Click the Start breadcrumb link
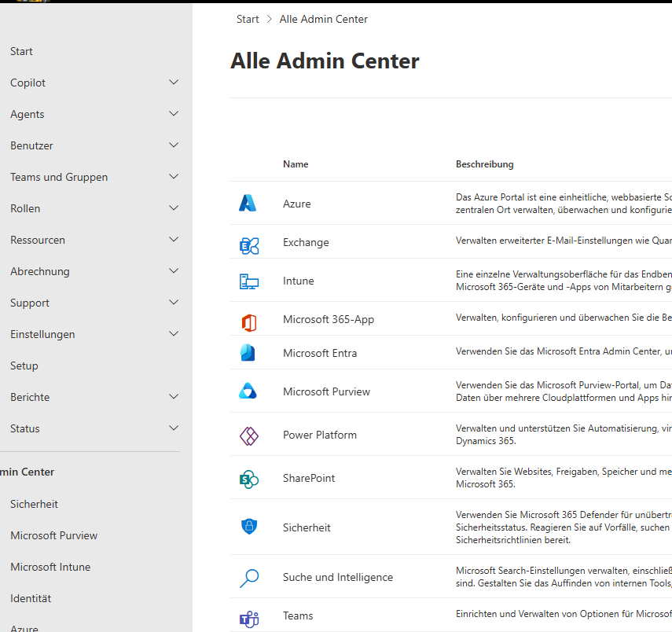672x632 pixels. click(248, 19)
